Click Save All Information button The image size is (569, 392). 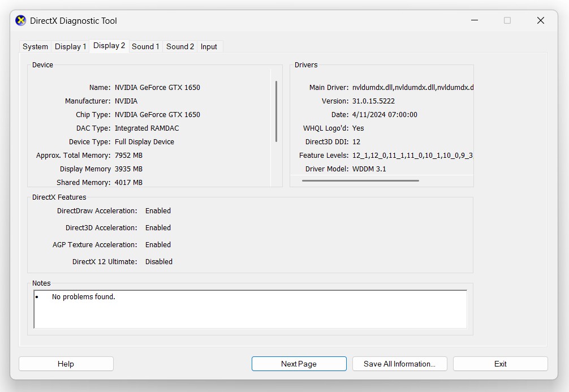pyautogui.click(x=399, y=364)
